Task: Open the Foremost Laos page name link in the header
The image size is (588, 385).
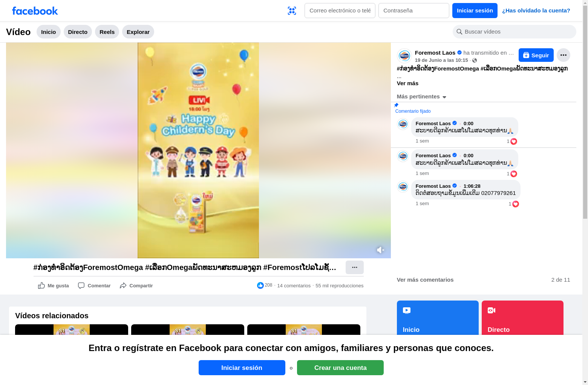Action: pyautogui.click(x=435, y=53)
